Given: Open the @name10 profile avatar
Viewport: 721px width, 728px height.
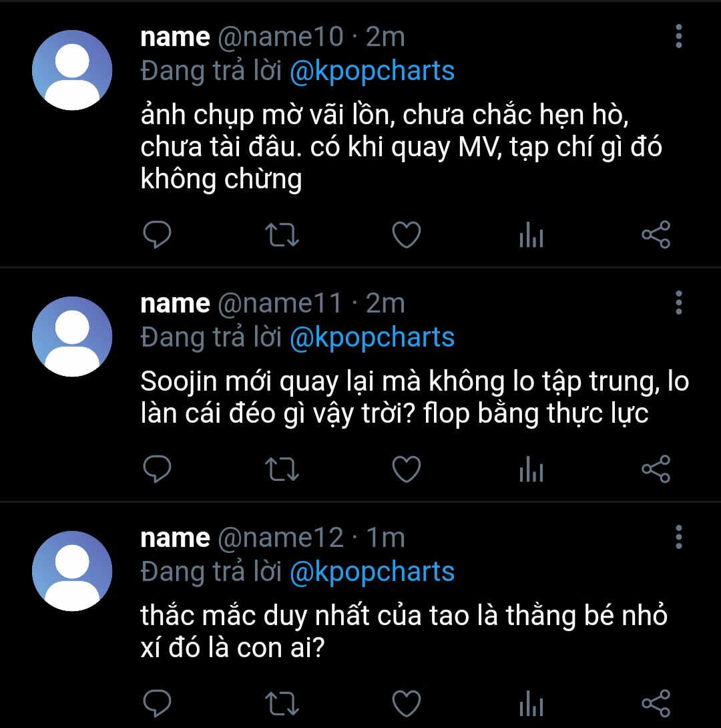Looking at the screenshot, I should [x=72, y=70].
